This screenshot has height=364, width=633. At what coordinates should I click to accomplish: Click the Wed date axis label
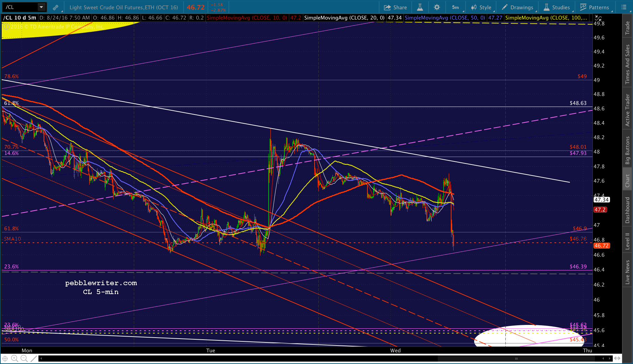pyautogui.click(x=396, y=350)
